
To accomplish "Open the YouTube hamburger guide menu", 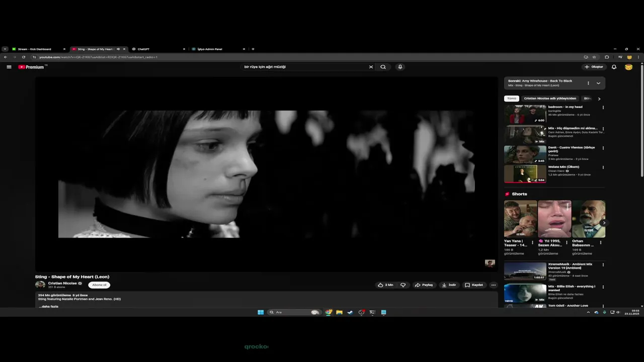I will coord(9,67).
